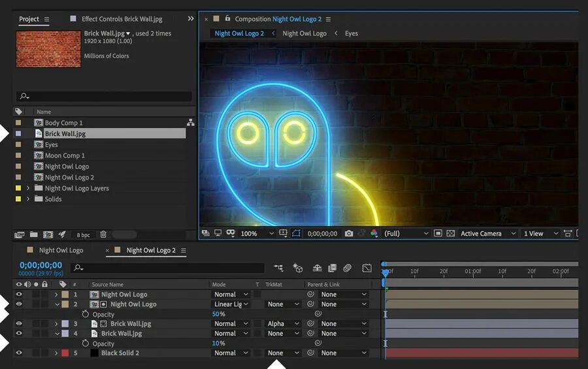Viewport: 588px width, 369px height.
Task: Take a snapshot with camera icon
Action: pyautogui.click(x=349, y=233)
